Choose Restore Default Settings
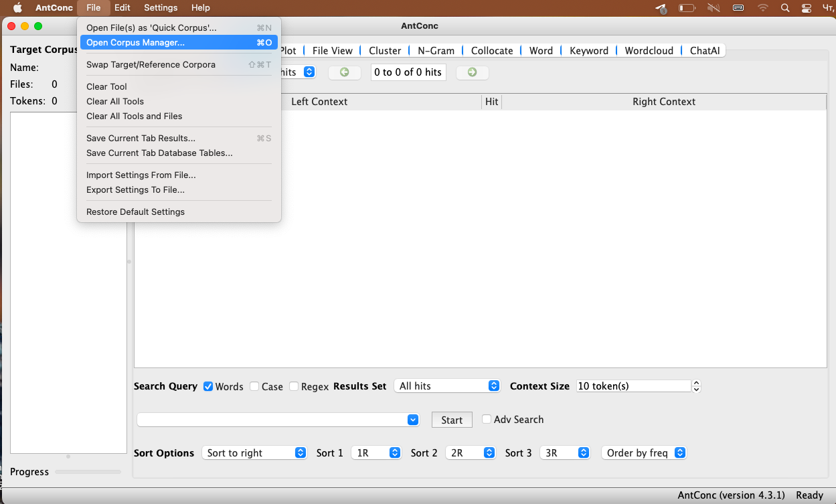 pyautogui.click(x=179, y=212)
